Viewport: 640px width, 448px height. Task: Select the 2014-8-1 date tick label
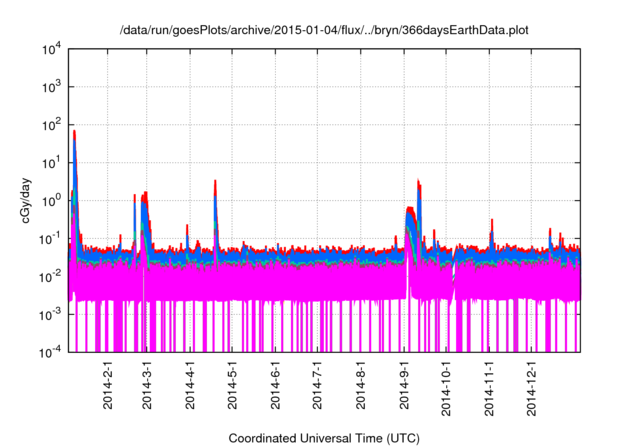pyautogui.click(x=359, y=390)
